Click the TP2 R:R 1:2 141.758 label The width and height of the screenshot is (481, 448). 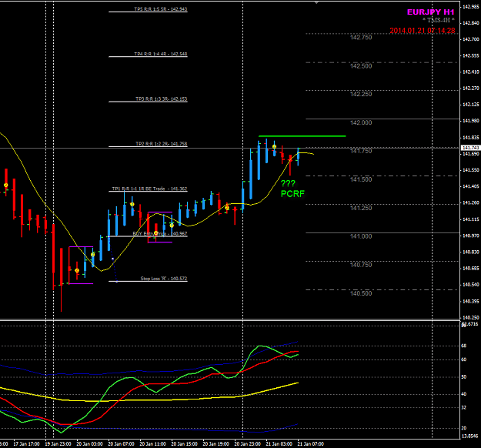[x=162, y=144]
